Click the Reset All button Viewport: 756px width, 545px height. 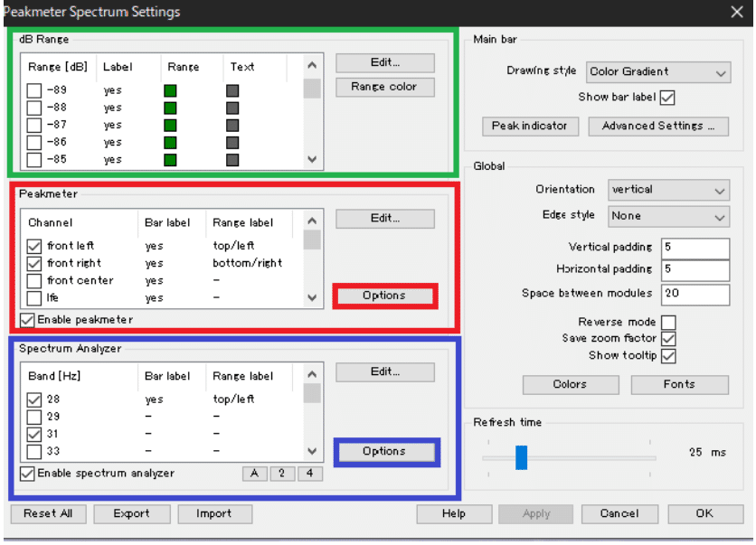[48, 514]
